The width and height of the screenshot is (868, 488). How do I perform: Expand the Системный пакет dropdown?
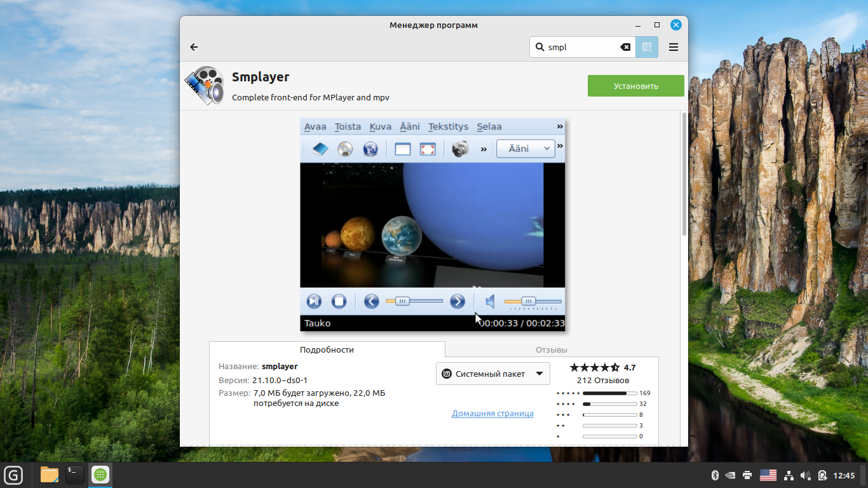coord(492,374)
